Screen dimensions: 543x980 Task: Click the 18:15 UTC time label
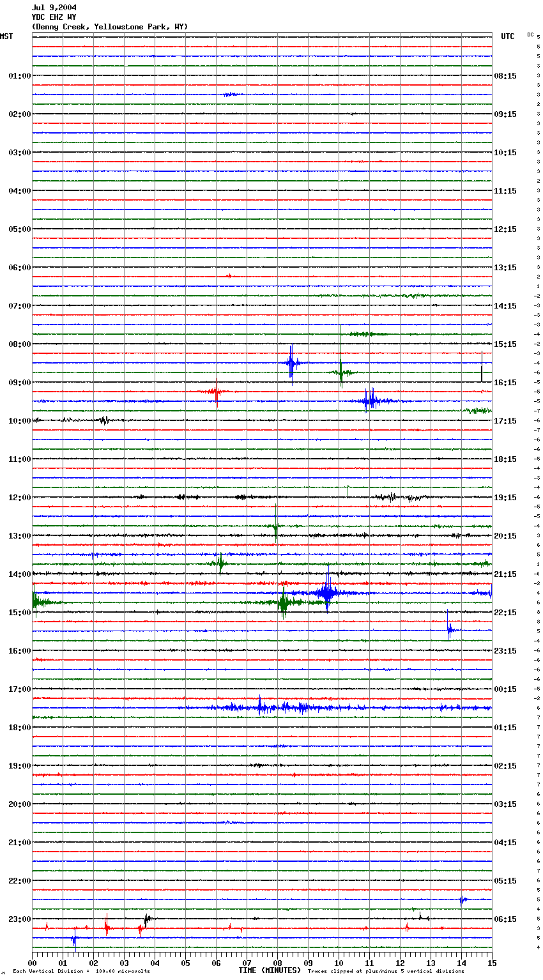click(x=505, y=459)
